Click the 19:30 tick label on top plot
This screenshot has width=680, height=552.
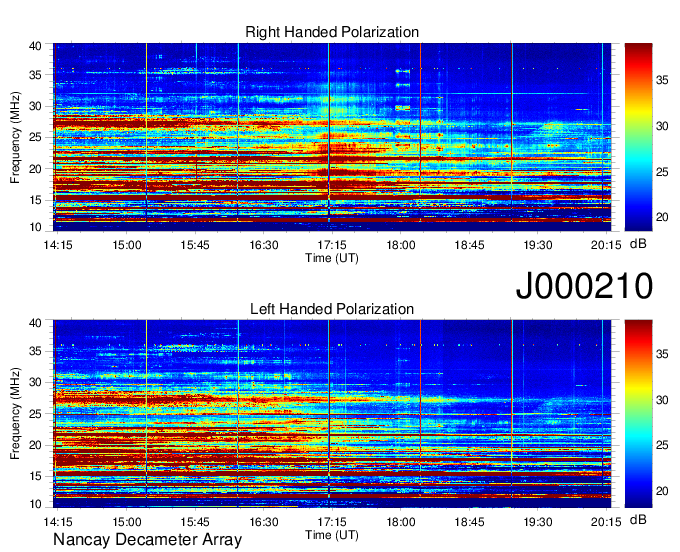(538, 245)
